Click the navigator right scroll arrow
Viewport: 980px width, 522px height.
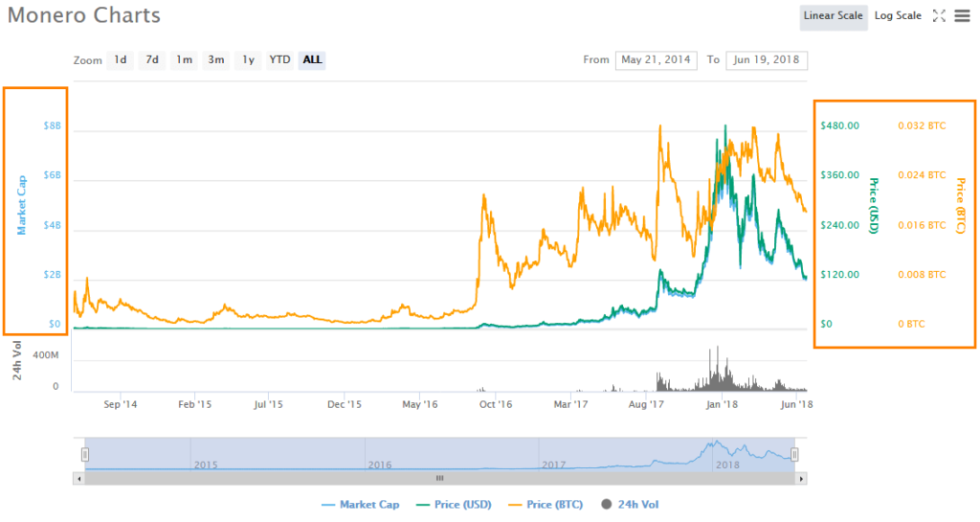pos(801,479)
